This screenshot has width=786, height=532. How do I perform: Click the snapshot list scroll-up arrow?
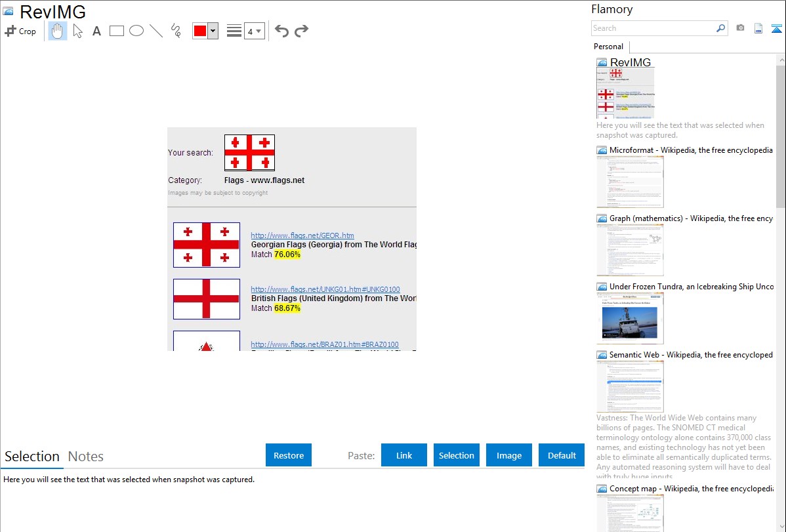781,60
